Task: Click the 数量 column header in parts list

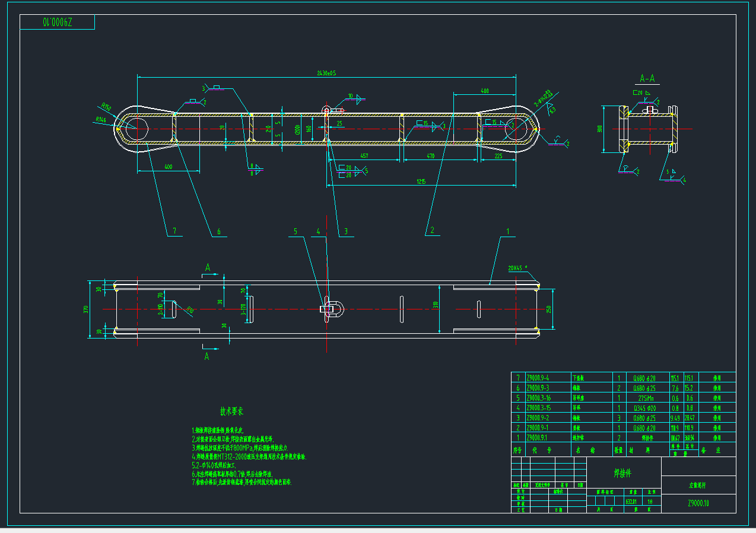Action: pyautogui.click(x=619, y=451)
